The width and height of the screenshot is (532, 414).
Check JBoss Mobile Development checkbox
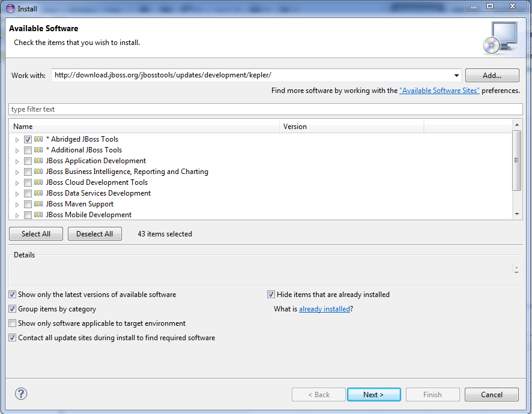[28, 215]
